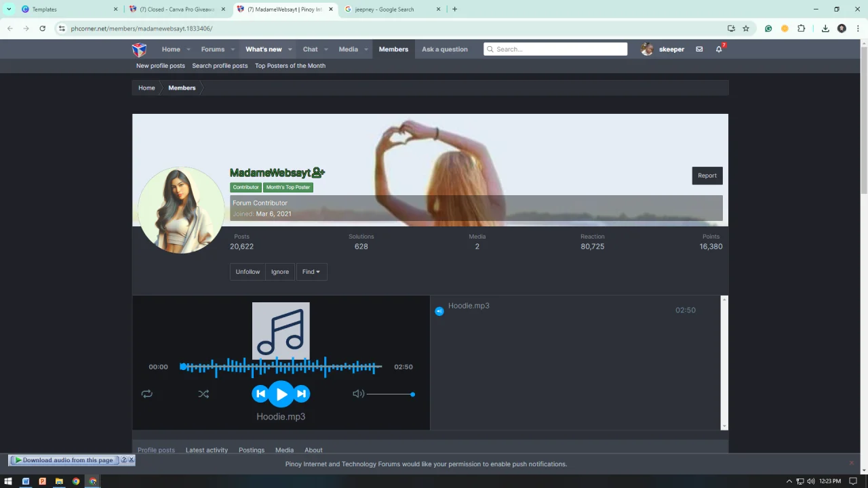Switch to the Templates browser tab
The height and width of the screenshot is (488, 868).
pos(70,9)
